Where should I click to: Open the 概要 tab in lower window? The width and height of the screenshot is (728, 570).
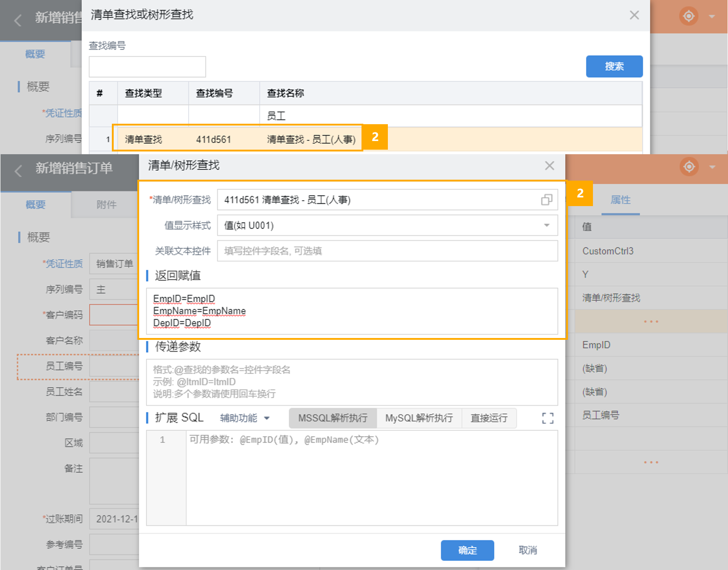point(35,205)
